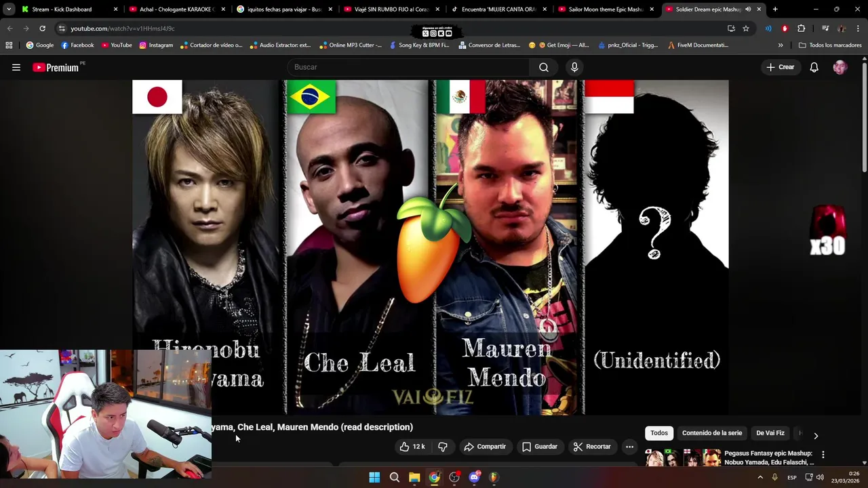Open the YouTube hamburger guide menu

pos(16,67)
